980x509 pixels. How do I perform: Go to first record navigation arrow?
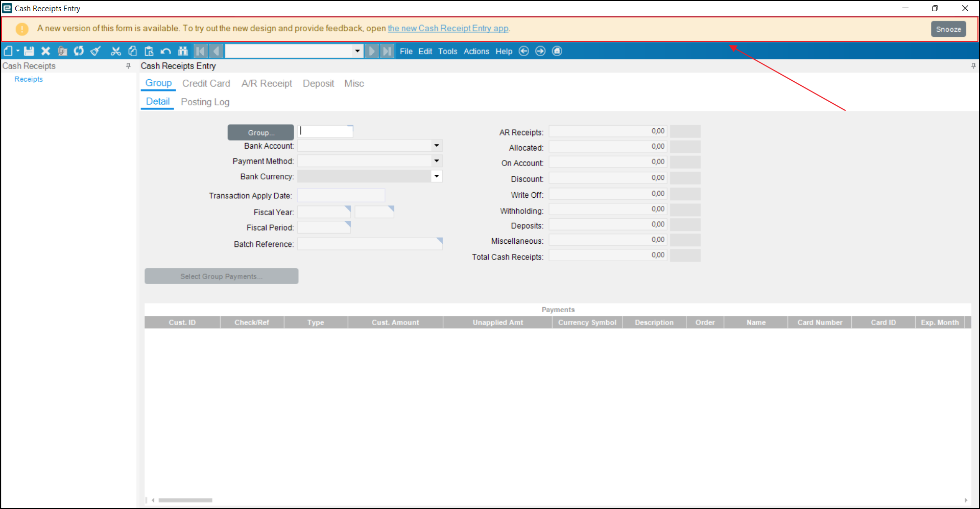(x=200, y=51)
